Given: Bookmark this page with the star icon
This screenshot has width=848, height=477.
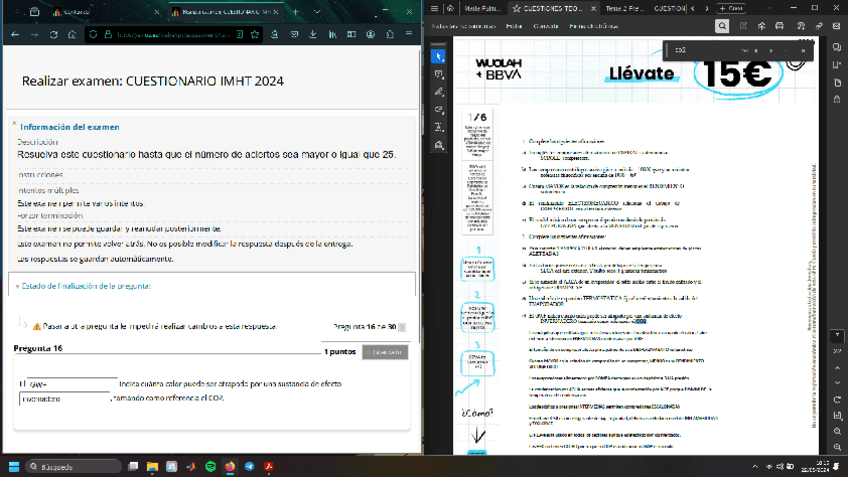Looking at the screenshot, I should [x=256, y=34].
